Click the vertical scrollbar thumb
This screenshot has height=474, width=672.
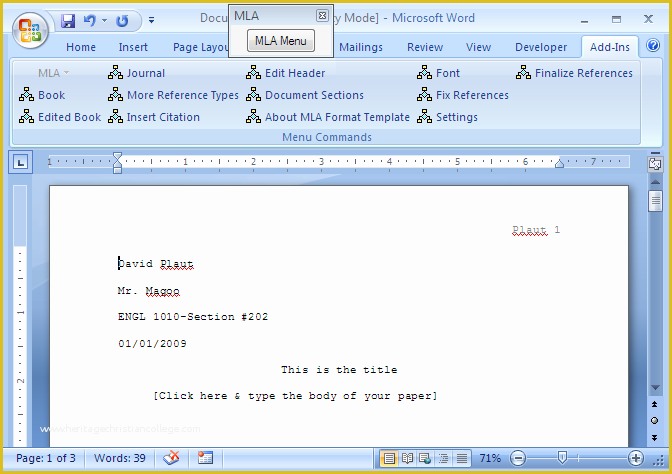[655, 201]
